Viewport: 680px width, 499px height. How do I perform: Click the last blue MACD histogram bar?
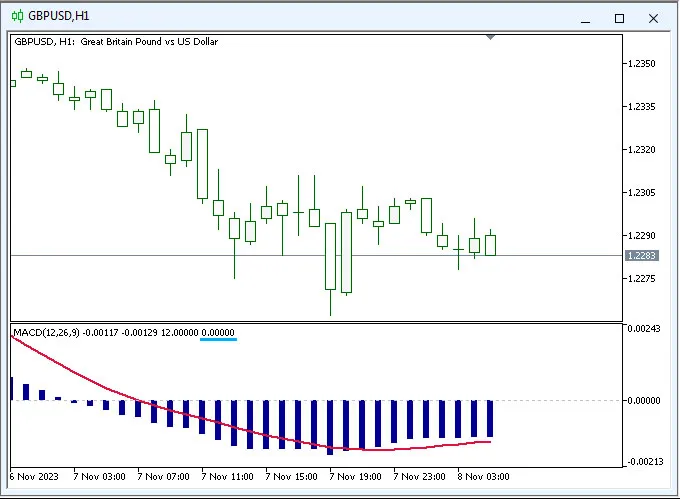click(490, 418)
